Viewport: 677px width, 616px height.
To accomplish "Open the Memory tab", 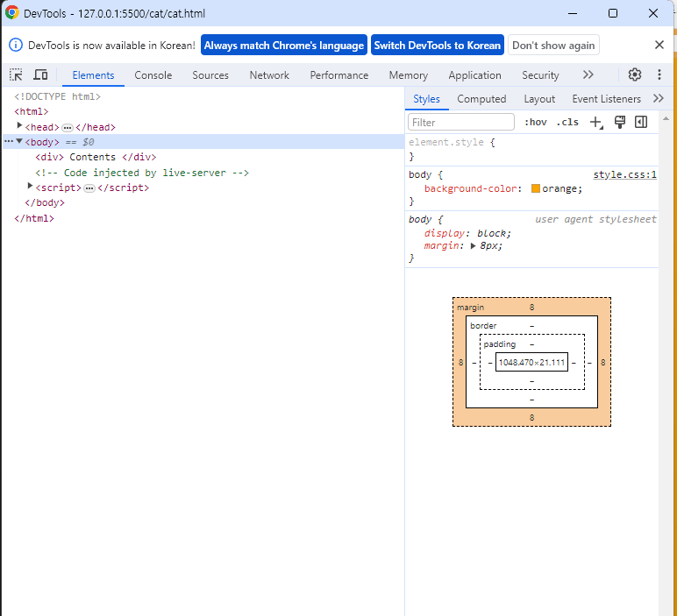I will click(409, 75).
